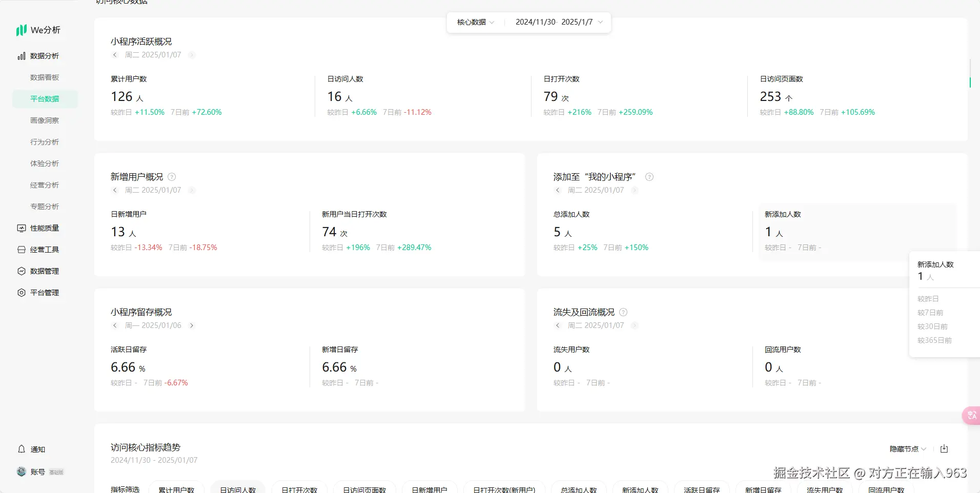Go to next day in 流失及回流概况

coord(635,325)
